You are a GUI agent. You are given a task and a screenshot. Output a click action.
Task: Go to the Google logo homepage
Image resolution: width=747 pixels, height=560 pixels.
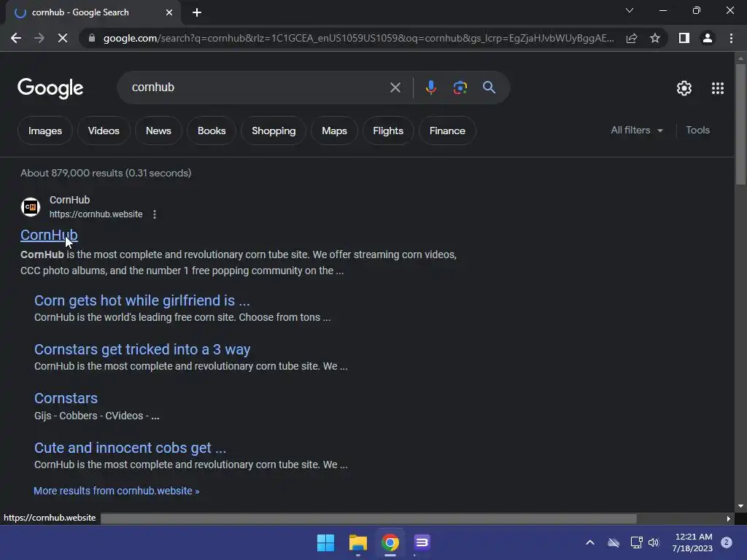(x=50, y=88)
